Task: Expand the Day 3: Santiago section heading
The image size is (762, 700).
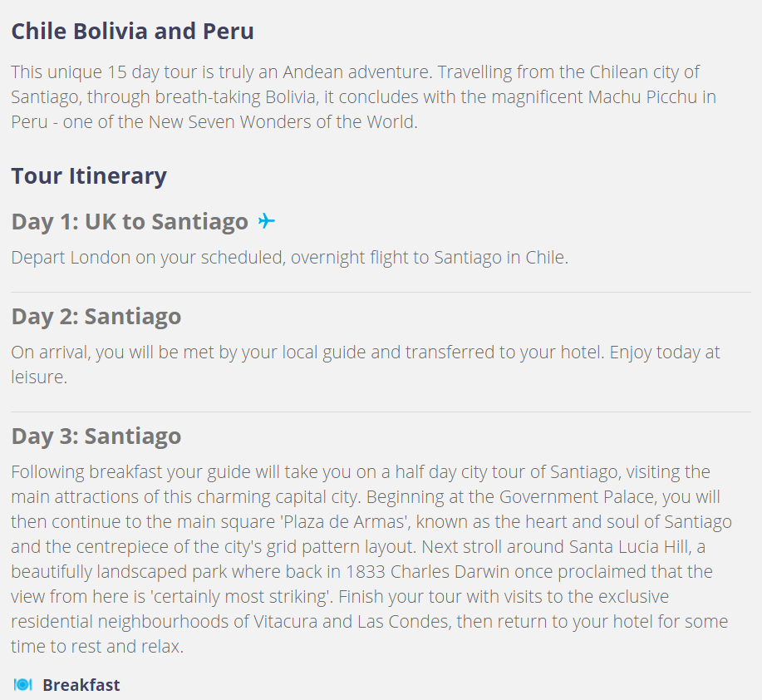Action: click(96, 436)
